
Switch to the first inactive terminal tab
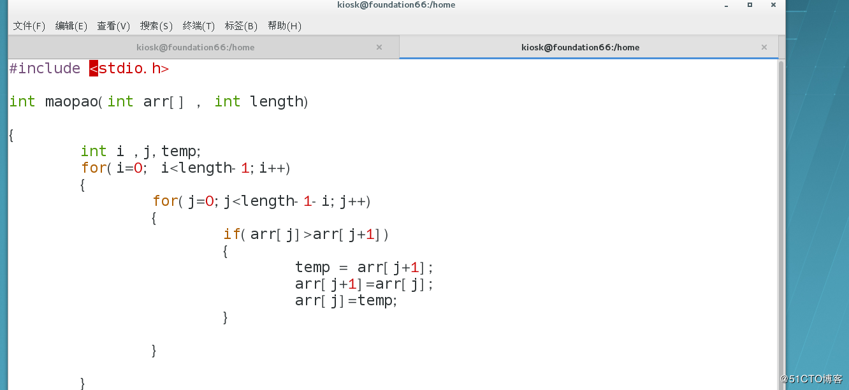pos(195,47)
